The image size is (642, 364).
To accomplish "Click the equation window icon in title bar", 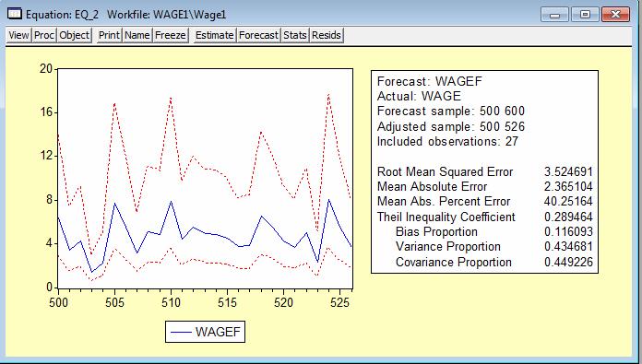I will coord(15,15).
